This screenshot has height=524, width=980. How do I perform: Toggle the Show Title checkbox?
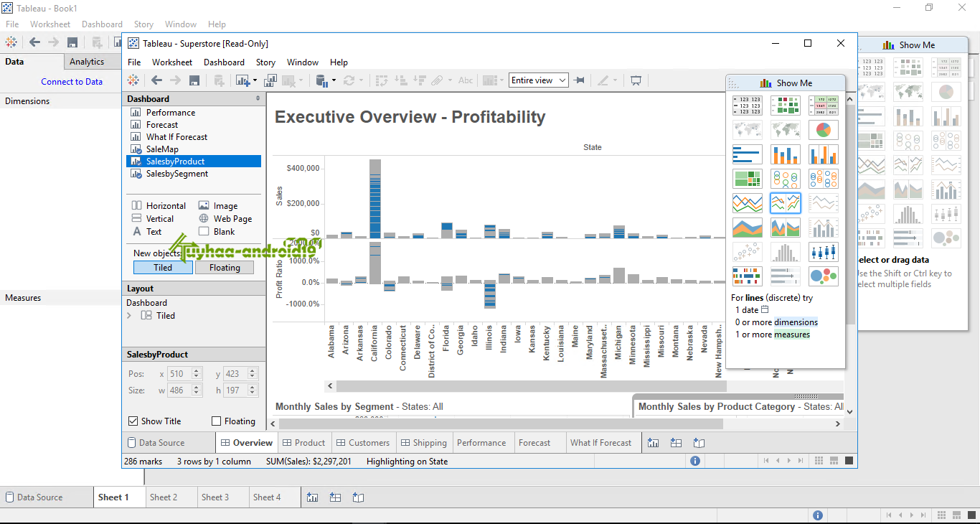133,421
